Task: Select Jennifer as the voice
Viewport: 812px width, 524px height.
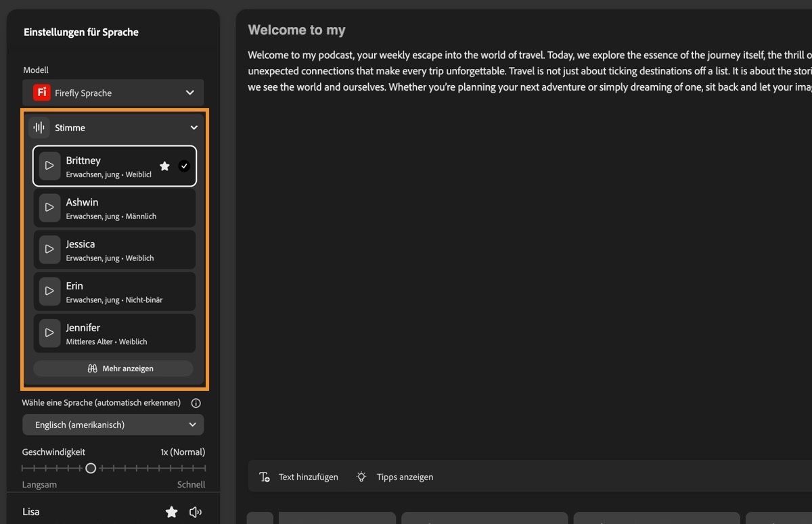Action: (114, 333)
